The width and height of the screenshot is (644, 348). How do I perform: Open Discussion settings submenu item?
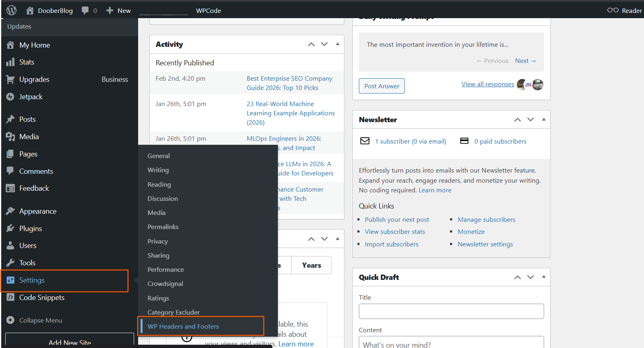click(x=163, y=198)
